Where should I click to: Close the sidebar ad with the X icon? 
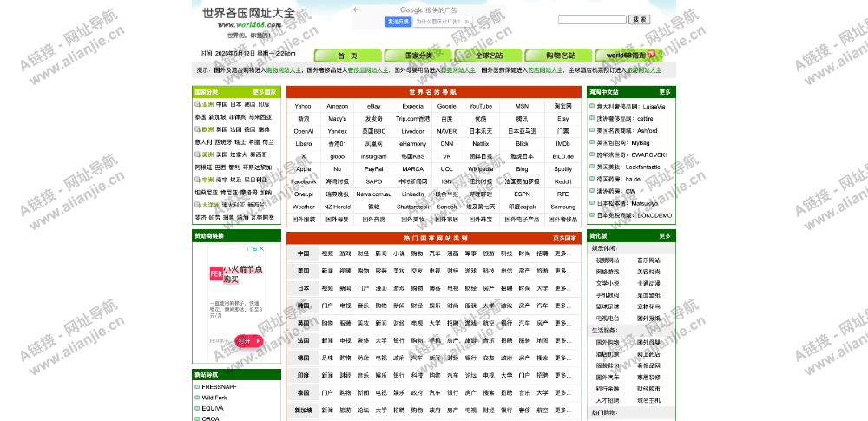[x=262, y=249]
